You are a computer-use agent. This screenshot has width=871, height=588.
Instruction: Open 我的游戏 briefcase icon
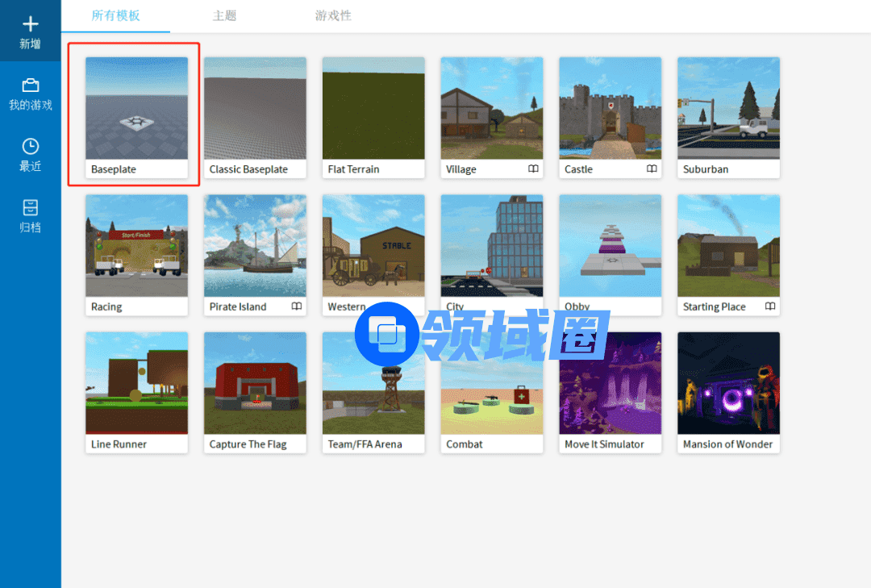click(x=30, y=85)
